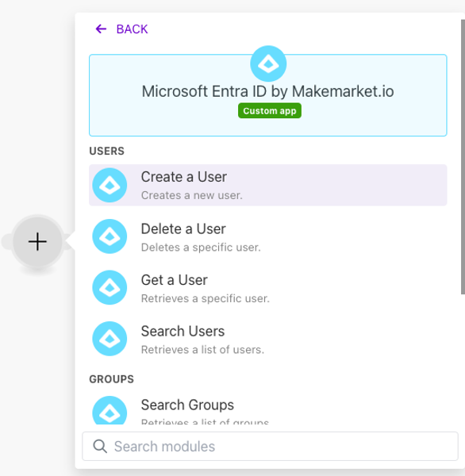
Task: Click the Search Groups module icon
Action: click(x=110, y=410)
